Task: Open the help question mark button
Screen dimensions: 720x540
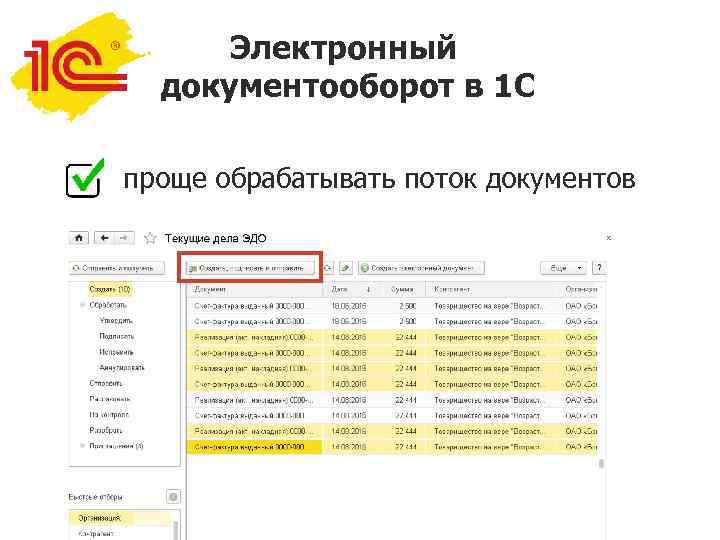Action: 599,268
